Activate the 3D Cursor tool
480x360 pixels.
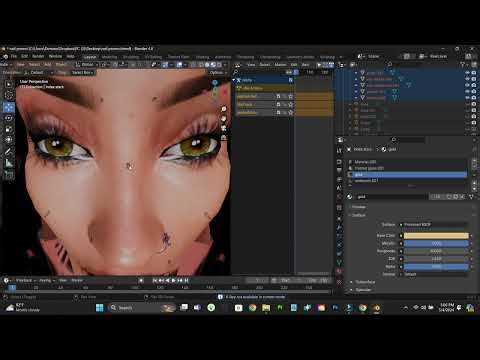(x=9, y=95)
